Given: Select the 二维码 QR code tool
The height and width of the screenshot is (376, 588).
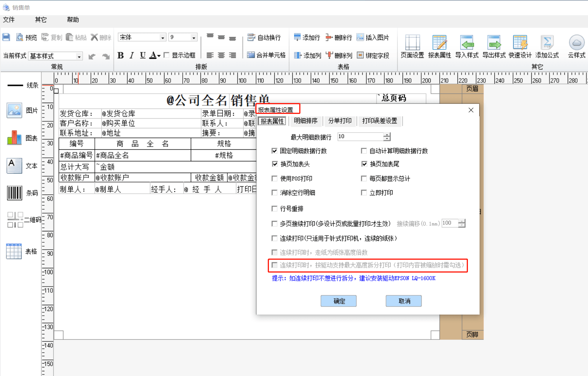Looking at the screenshot, I should point(24,220).
